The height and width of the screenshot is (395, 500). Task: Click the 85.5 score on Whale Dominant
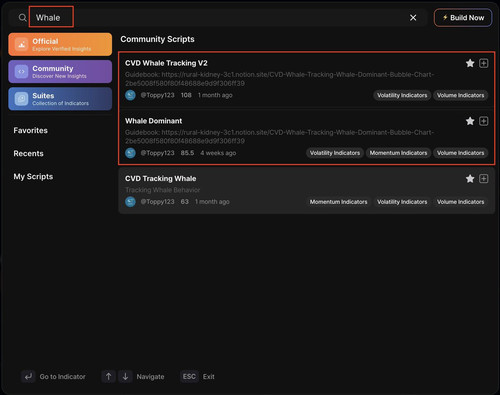187,153
